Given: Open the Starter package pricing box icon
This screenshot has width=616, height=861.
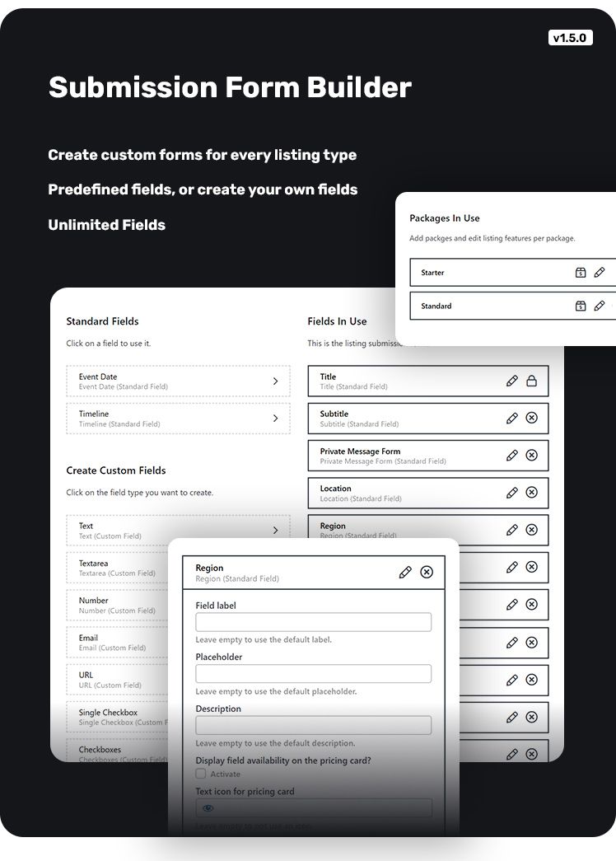Looking at the screenshot, I should tap(581, 273).
